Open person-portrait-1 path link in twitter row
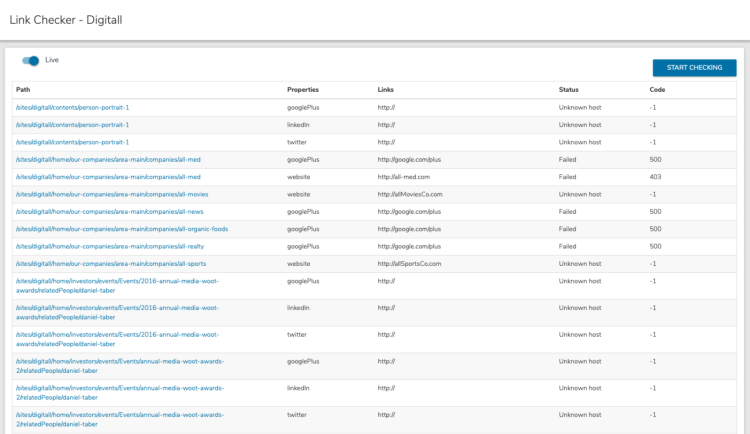 click(x=72, y=142)
